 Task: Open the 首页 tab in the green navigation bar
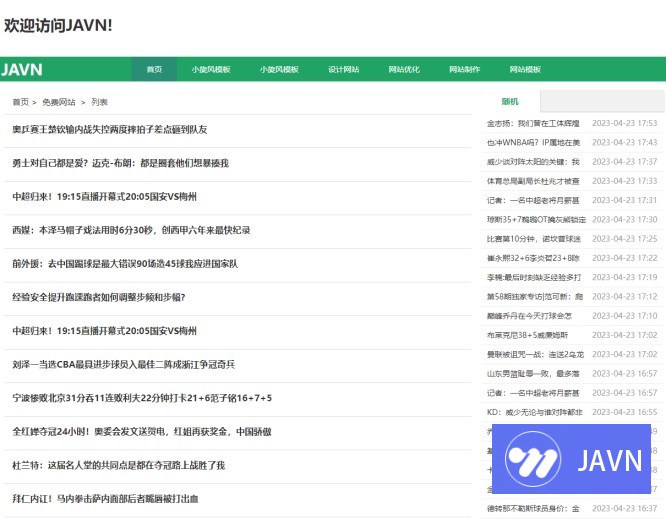click(154, 69)
